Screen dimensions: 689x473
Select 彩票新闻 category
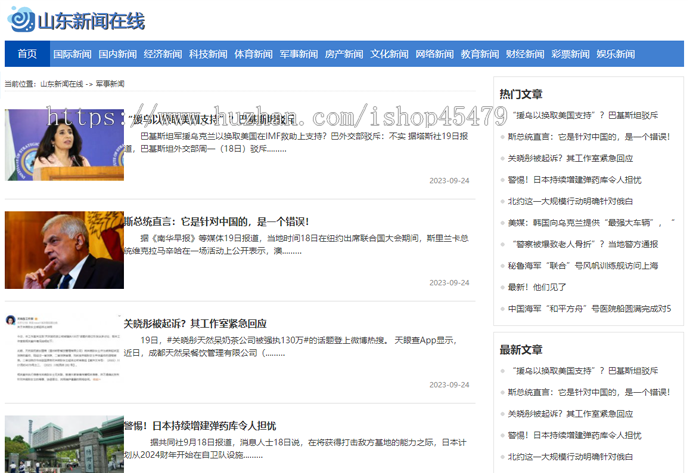570,54
